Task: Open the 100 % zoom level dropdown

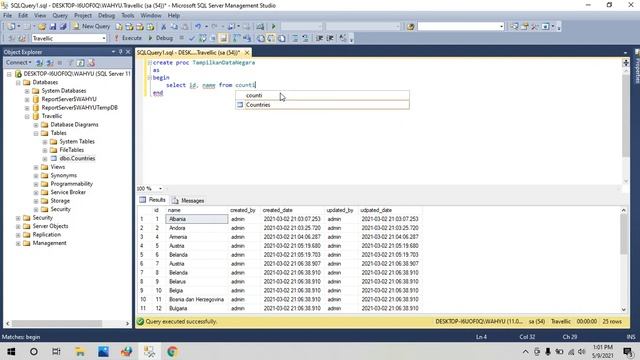Action: [x=160, y=189]
